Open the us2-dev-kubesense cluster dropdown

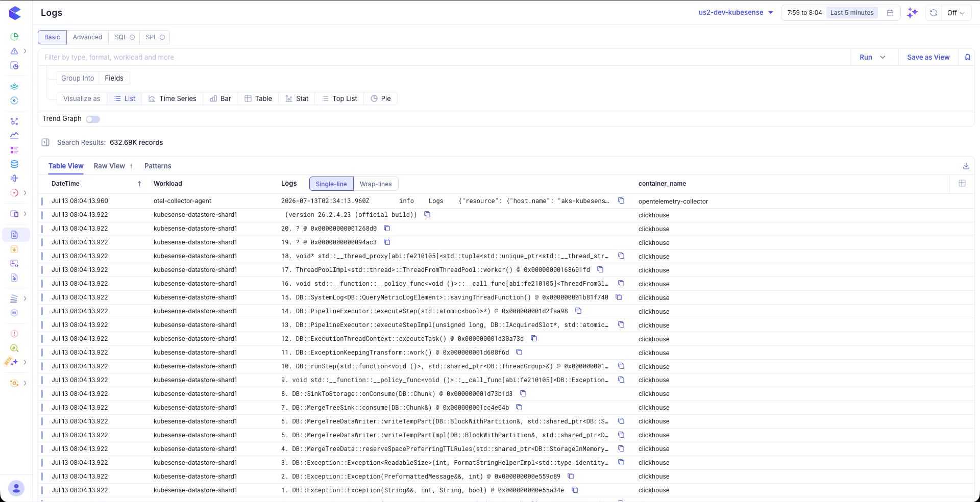point(736,13)
